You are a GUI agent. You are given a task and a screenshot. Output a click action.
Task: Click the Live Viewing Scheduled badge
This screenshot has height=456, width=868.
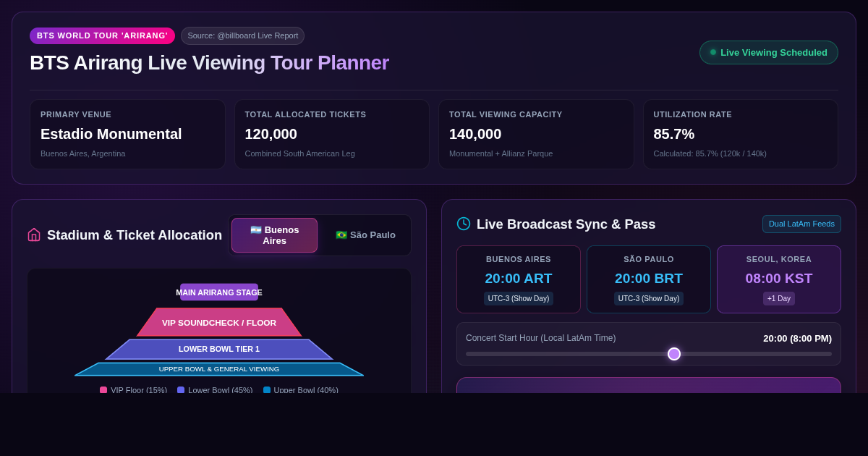[x=769, y=52]
